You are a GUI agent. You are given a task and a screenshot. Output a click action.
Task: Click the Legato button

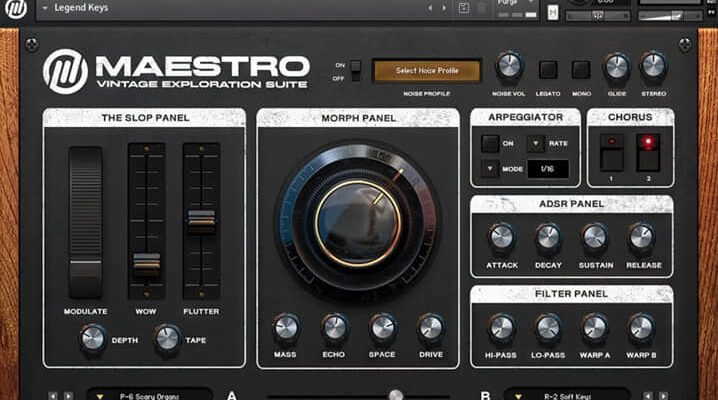(x=548, y=70)
